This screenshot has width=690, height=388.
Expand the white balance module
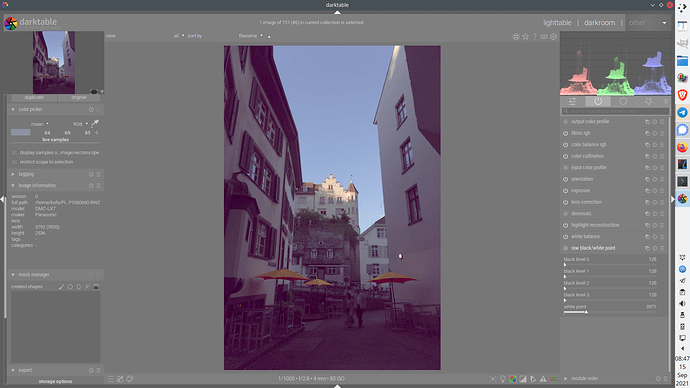585,237
